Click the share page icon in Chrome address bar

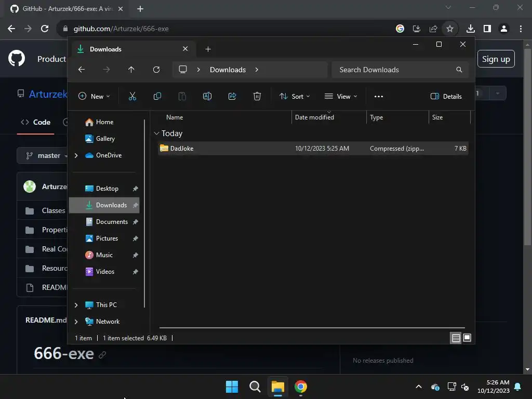pyautogui.click(x=433, y=29)
